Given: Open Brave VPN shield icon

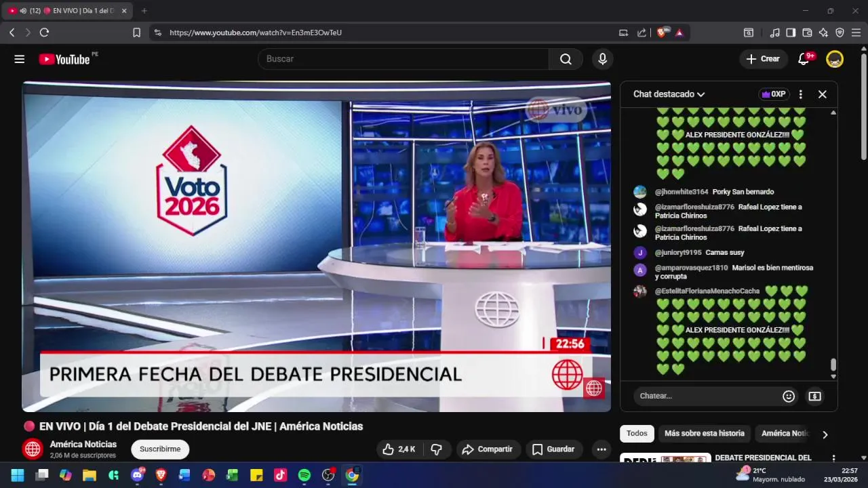Looking at the screenshot, I should (x=840, y=33).
